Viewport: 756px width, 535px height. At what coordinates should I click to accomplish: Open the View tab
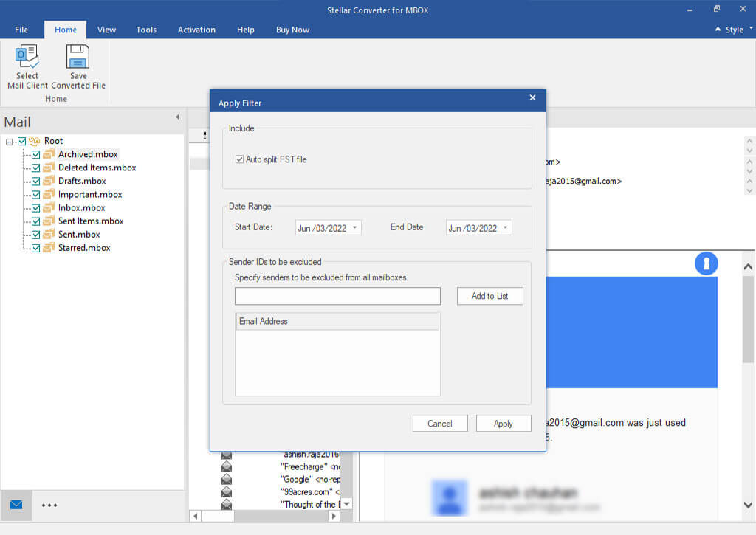pyautogui.click(x=106, y=30)
